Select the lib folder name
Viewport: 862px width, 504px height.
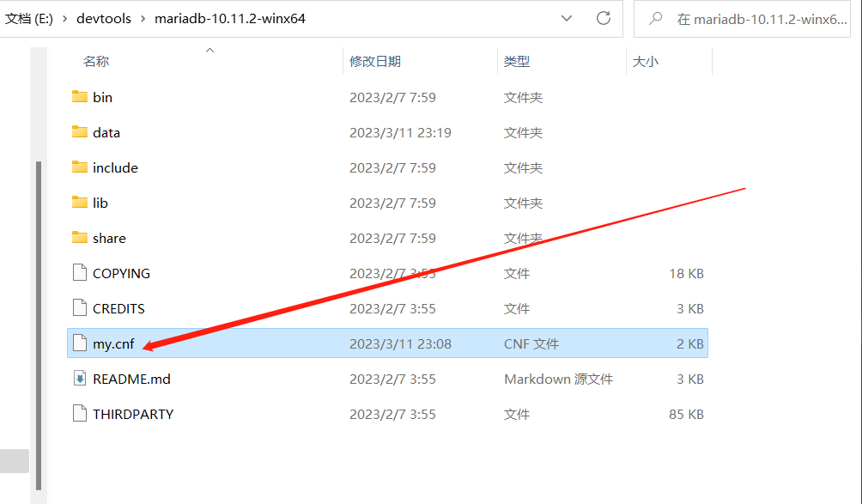[x=100, y=203]
